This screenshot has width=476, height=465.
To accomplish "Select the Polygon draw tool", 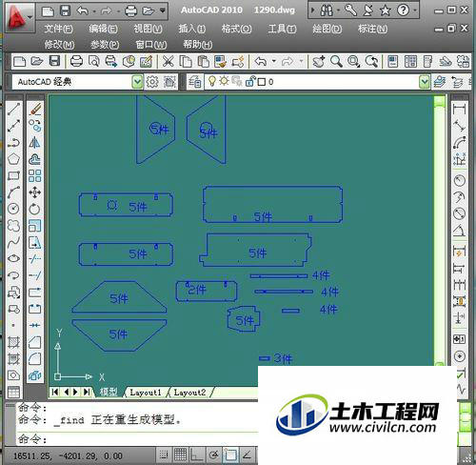I will [13, 159].
